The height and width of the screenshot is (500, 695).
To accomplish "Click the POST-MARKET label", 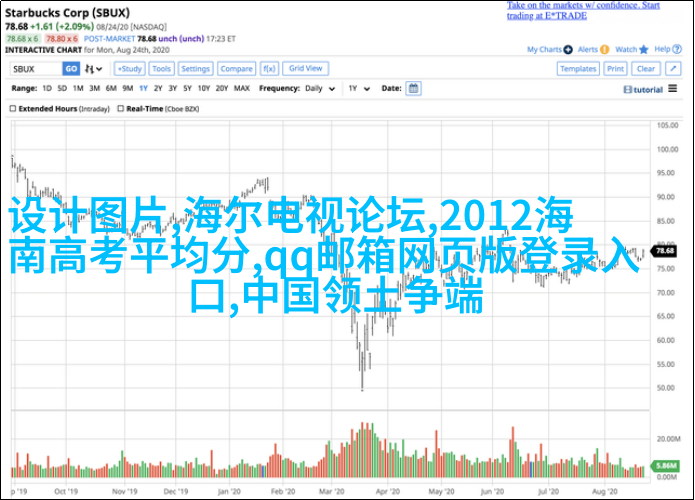I will coord(109,39).
